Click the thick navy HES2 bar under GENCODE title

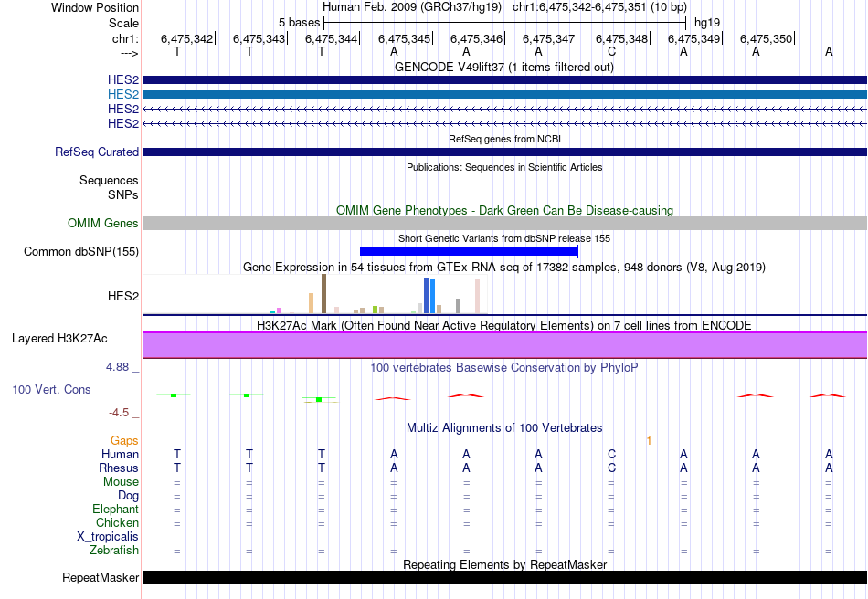pos(504,79)
